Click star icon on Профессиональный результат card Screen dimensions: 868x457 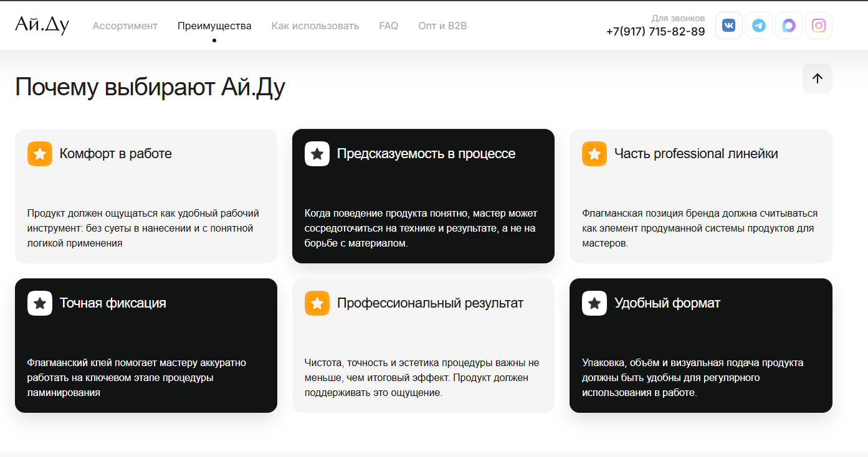(317, 303)
